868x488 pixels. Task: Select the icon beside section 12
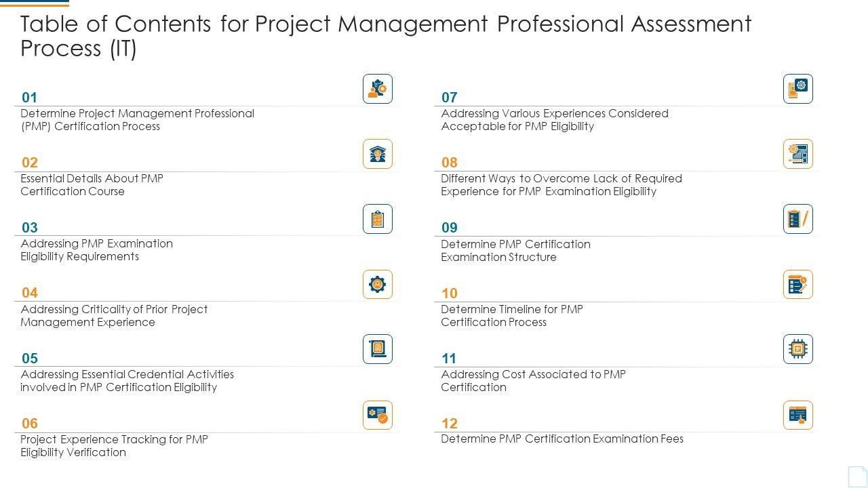[x=798, y=415]
